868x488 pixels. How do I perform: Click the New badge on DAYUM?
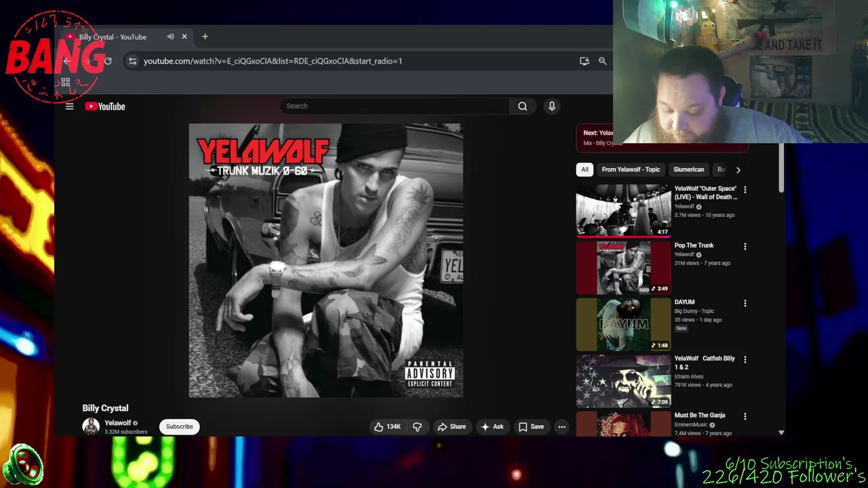pos(681,328)
